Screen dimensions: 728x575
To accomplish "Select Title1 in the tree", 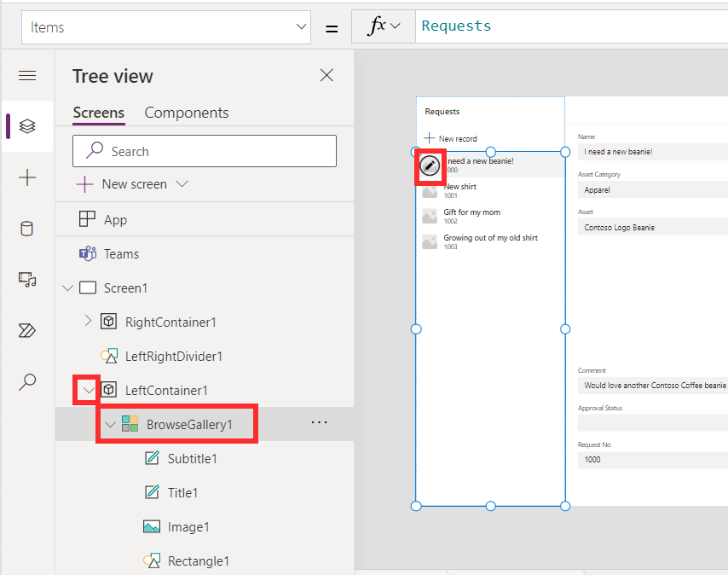I will click(x=182, y=493).
